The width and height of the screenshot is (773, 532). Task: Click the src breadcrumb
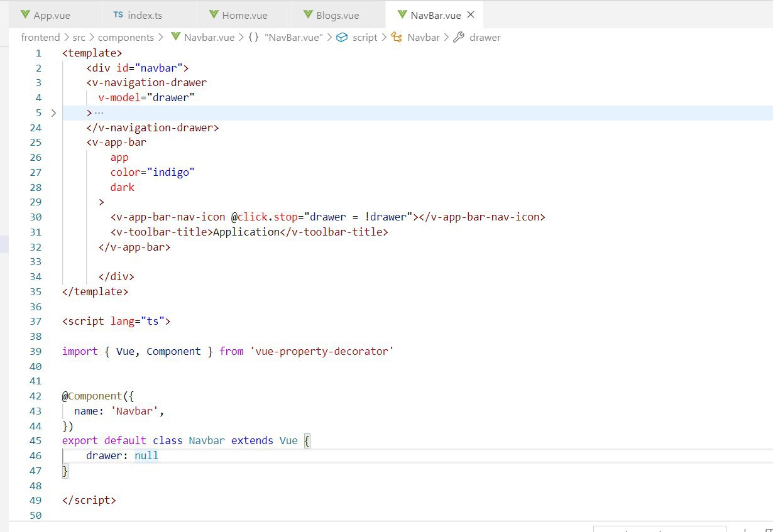pyautogui.click(x=79, y=37)
